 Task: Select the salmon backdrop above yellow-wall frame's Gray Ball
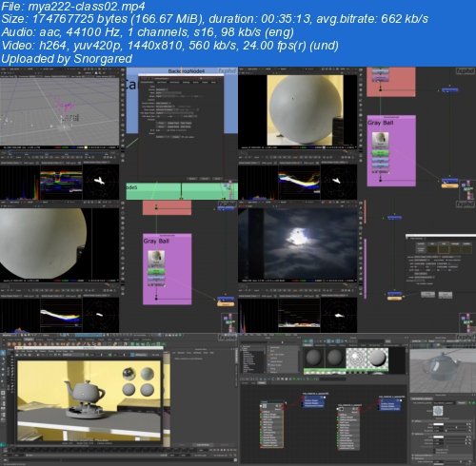tap(391, 82)
